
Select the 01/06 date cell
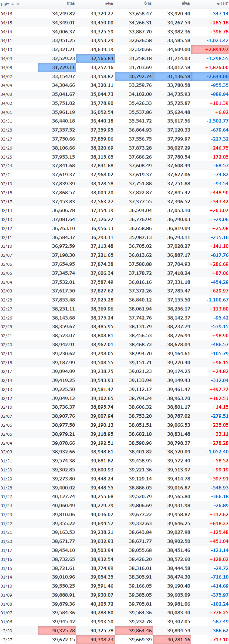point(6,622)
